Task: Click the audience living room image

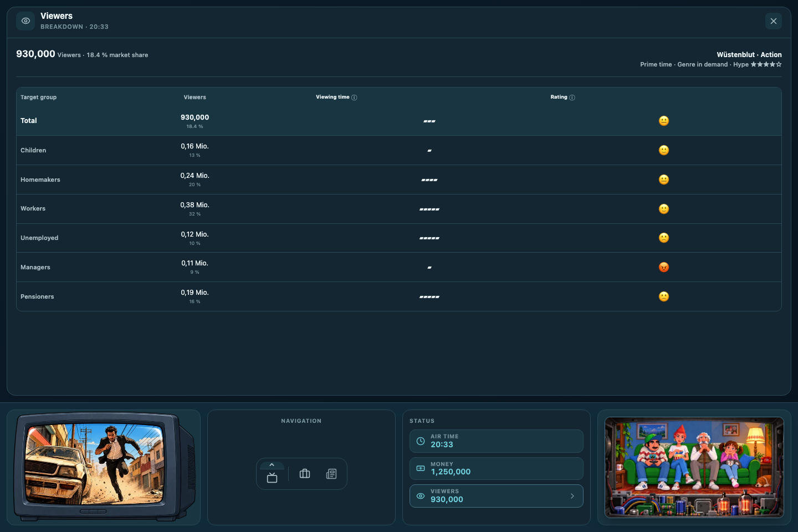Action: (x=694, y=467)
